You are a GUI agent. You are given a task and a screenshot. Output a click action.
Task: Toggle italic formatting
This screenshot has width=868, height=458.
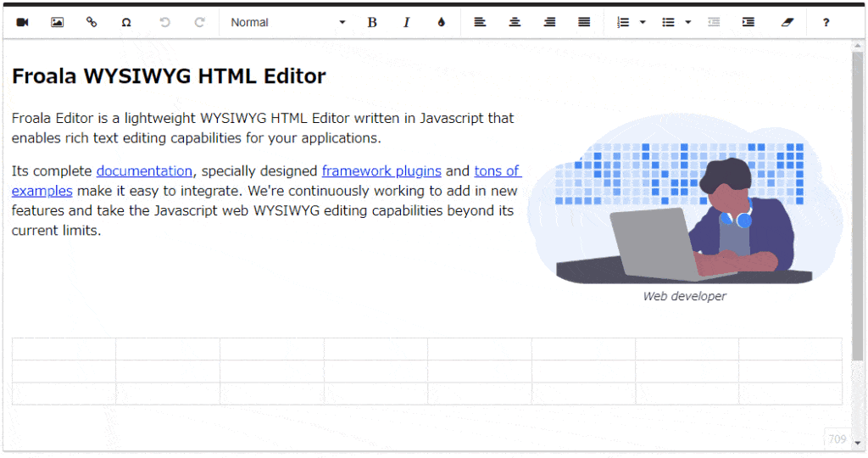tap(406, 23)
